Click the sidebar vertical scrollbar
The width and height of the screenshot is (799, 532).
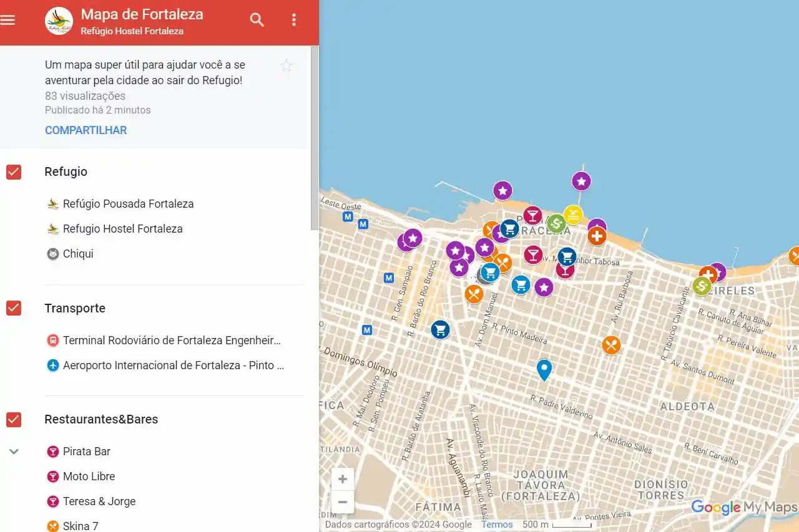pyautogui.click(x=315, y=137)
